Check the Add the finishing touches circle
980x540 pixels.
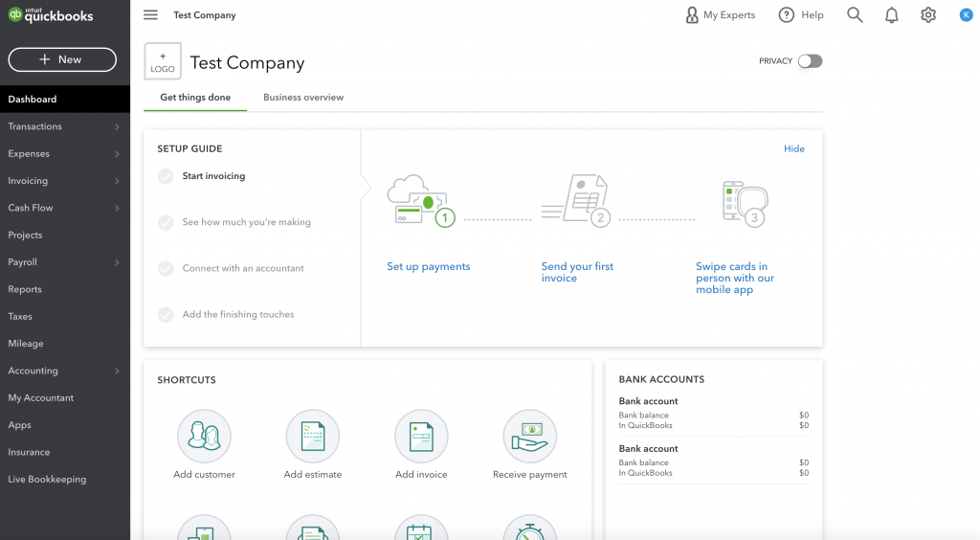[166, 315]
